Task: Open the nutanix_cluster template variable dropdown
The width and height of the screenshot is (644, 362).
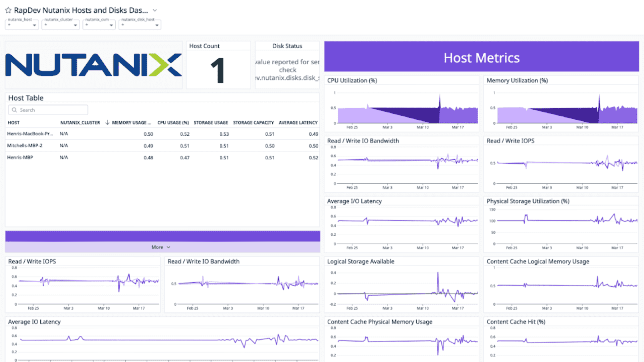Action: (60, 24)
